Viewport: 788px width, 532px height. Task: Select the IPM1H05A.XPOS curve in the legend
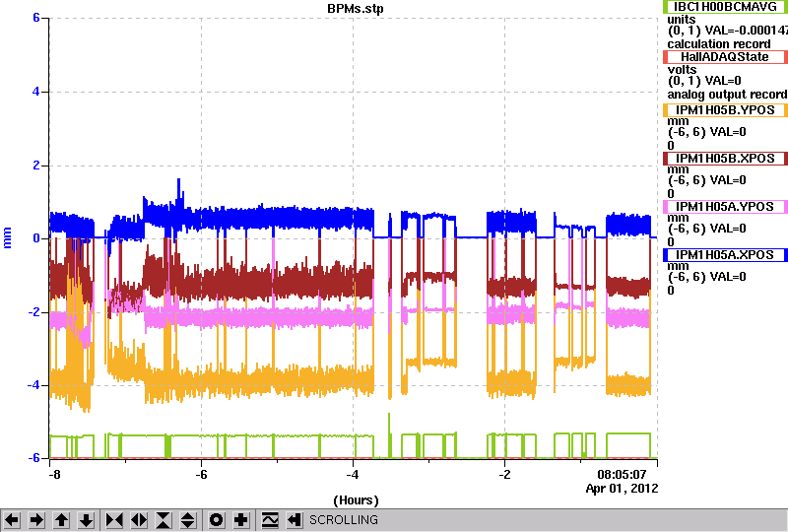pos(726,255)
